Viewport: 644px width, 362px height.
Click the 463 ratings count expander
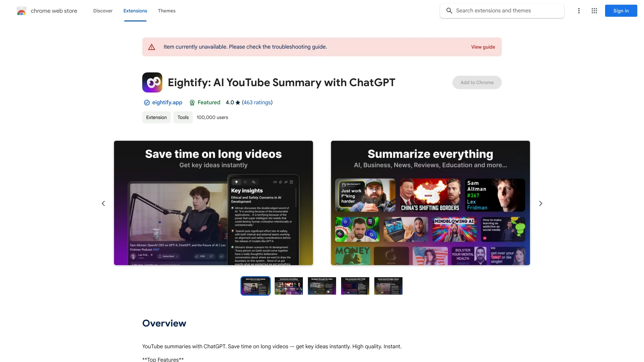[x=257, y=102]
